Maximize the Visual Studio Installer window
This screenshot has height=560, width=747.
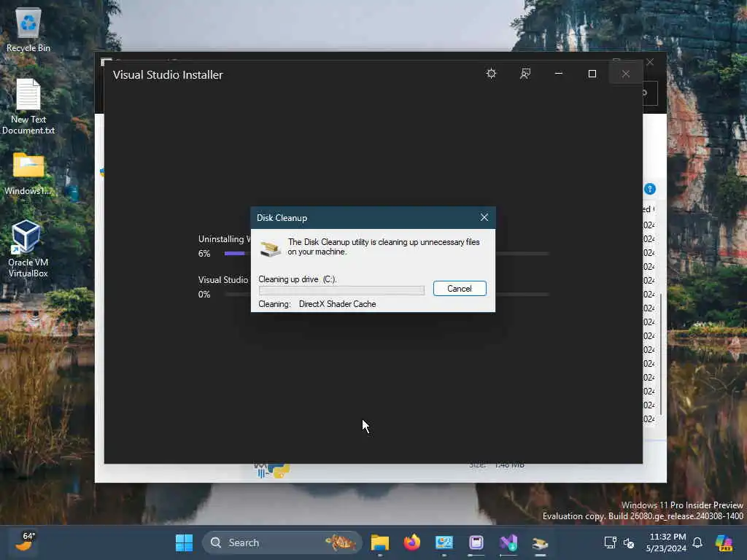click(x=592, y=74)
